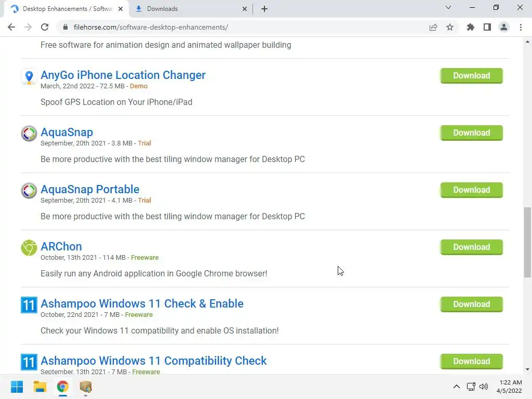The image size is (532, 399).
Task: Click Ashampoo Check & Enable icon
Action: pyautogui.click(x=29, y=304)
